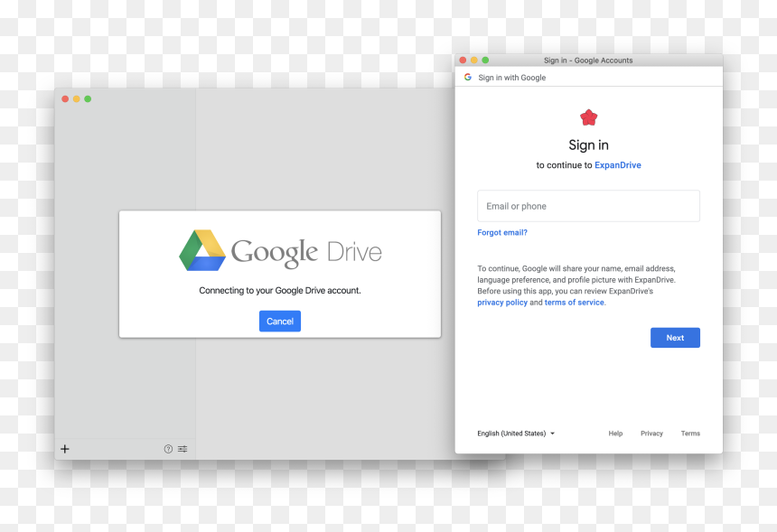Focus the Email or phone field
777x532 pixels.
point(589,206)
